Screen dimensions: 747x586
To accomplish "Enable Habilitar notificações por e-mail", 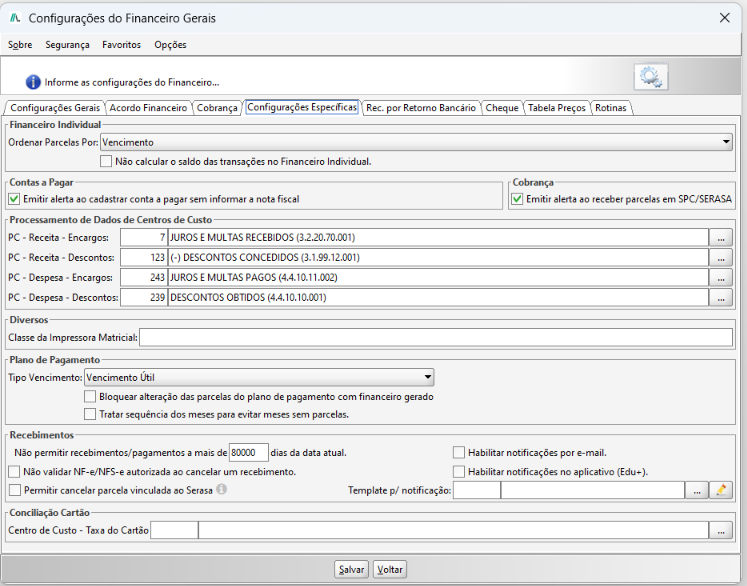I will [459, 452].
